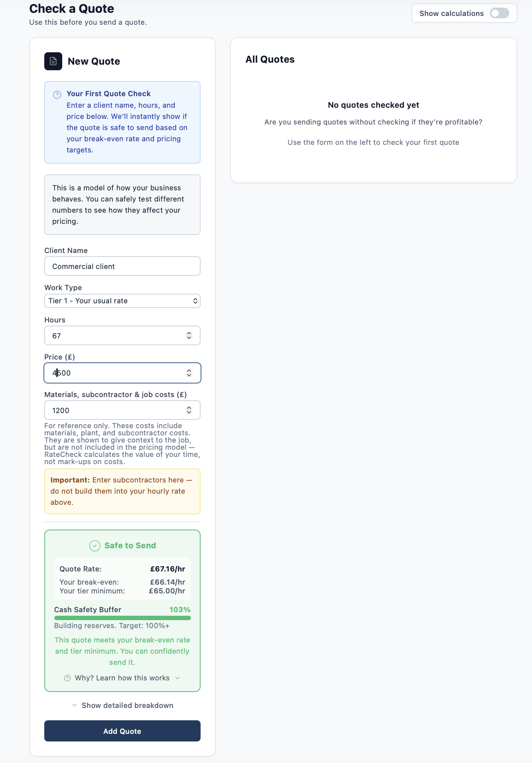The image size is (532, 763).
Task: Click the New Quote document icon
Action: pos(53,61)
